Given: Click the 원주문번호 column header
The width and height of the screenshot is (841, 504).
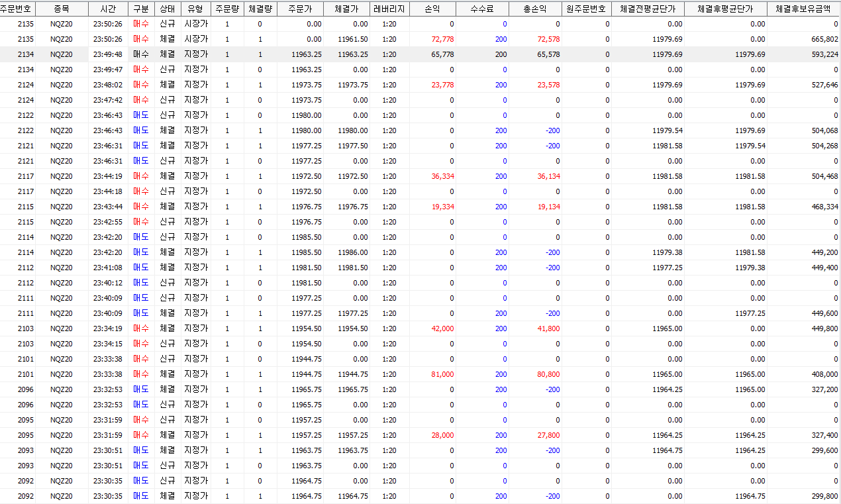Looking at the screenshot, I should click(x=587, y=9).
